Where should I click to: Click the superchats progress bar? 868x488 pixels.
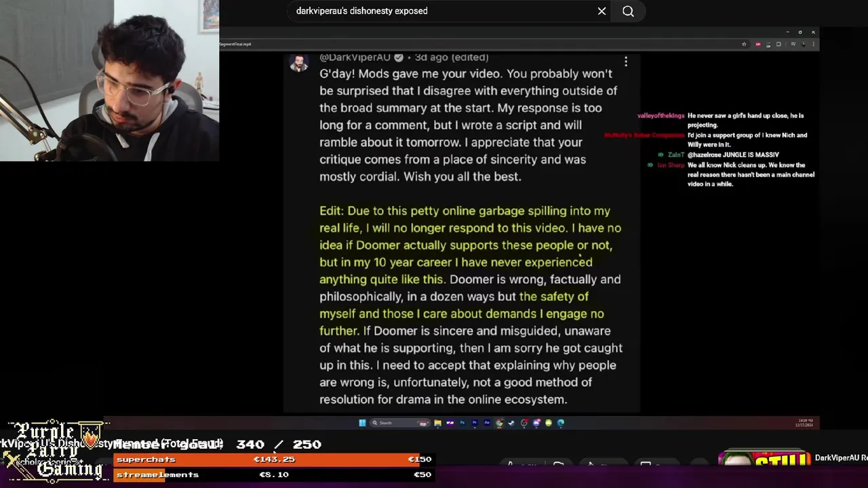coord(273,460)
